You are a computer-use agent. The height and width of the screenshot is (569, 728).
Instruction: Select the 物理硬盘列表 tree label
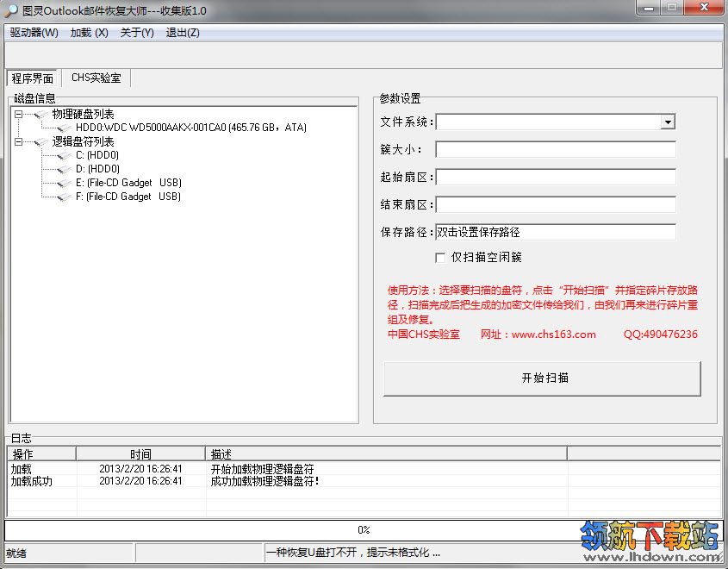[83, 115]
